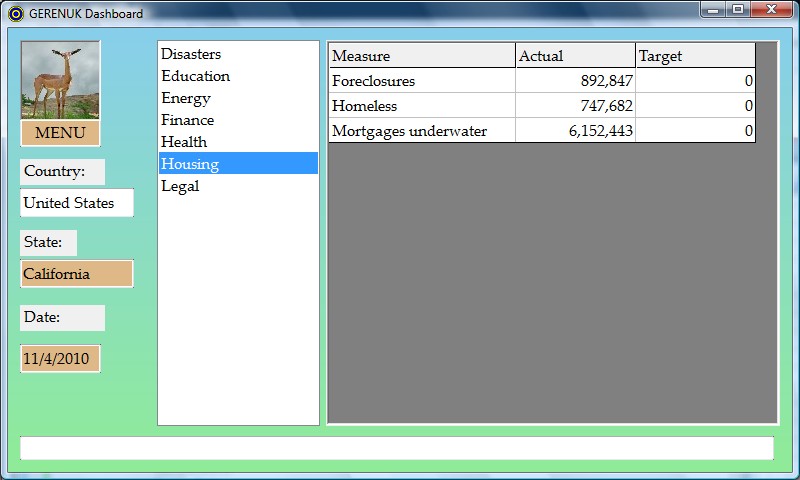This screenshot has height=480, width=800.
Task: Select the Homeless measure row
Action: 421,106
